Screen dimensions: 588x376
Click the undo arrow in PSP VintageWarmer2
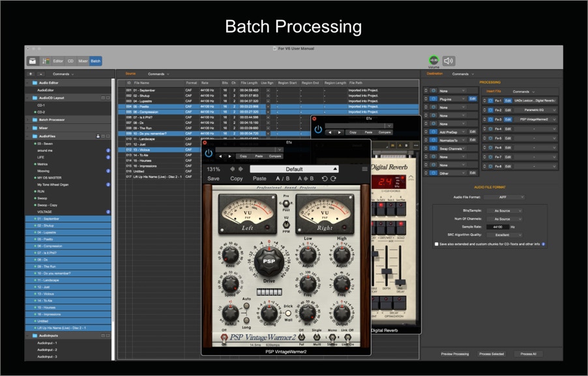click(x=324, y=179)
